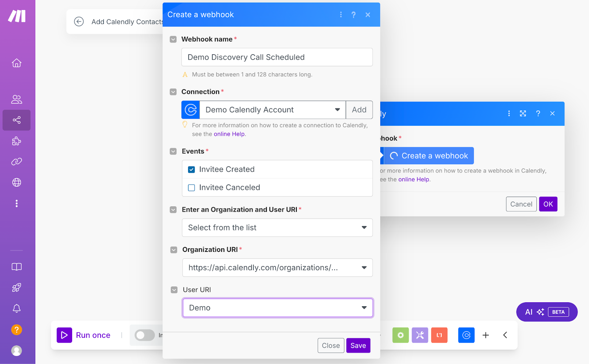Click the Calendly logo beside Connection
The width and height of the screenshot is (589, 364).
[x=191, y=110]
